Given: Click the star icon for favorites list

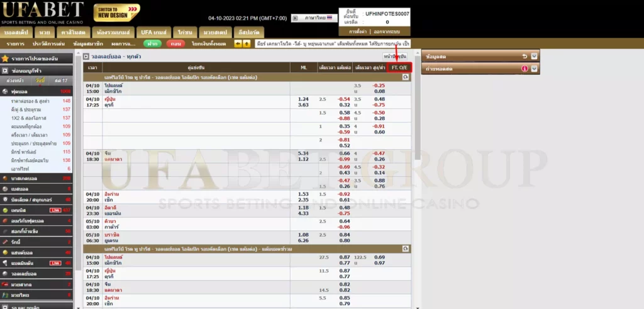Looking at the screenshot, I should 6,58.
